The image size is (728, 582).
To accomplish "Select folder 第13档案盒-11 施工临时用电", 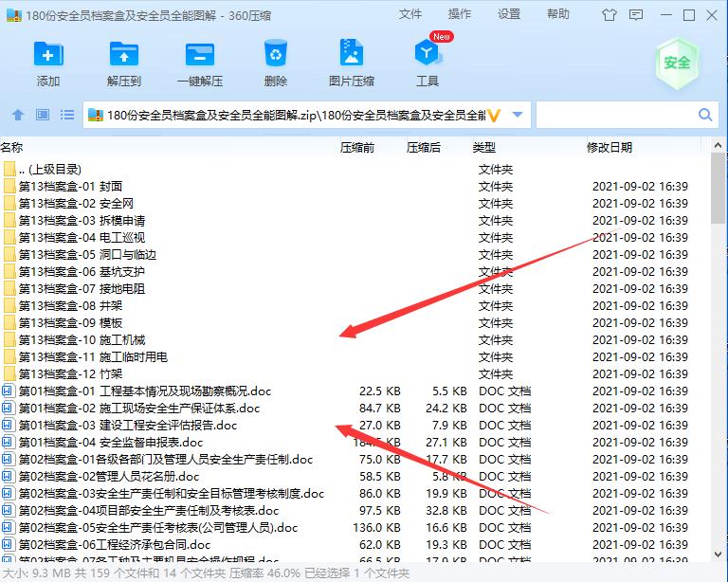I will click(x=355, y=357).
